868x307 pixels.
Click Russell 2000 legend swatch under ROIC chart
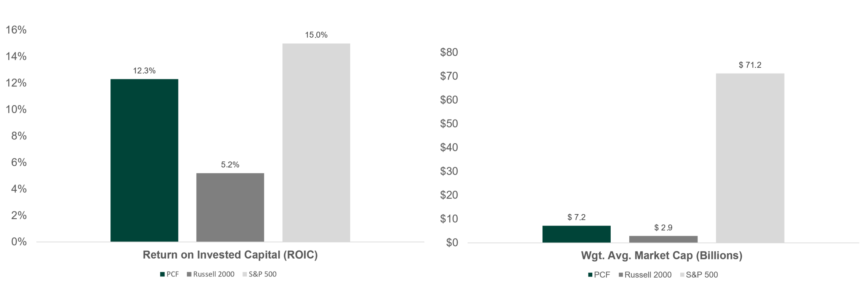(189, 274)
